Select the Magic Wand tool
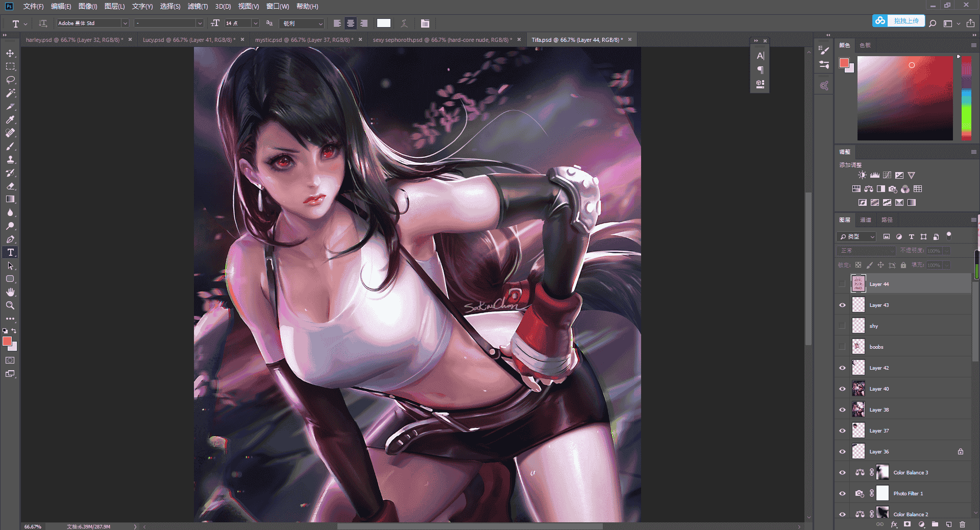 point(10,93)
